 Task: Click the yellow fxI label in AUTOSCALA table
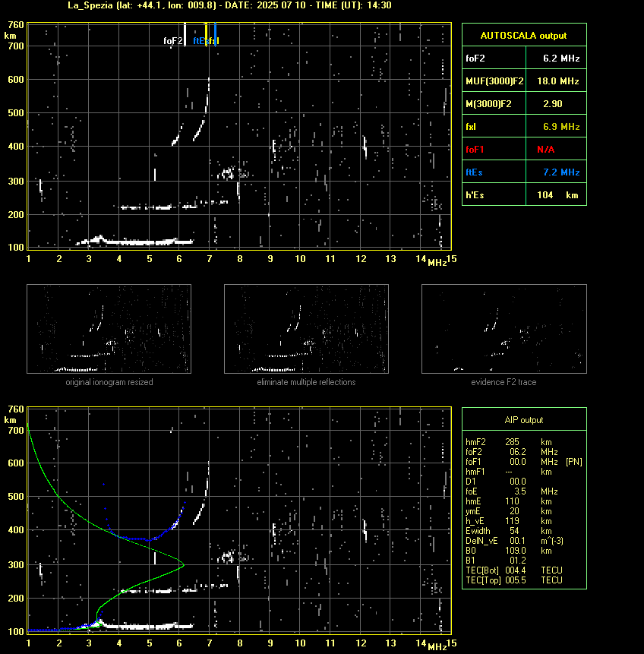point(471,127)
